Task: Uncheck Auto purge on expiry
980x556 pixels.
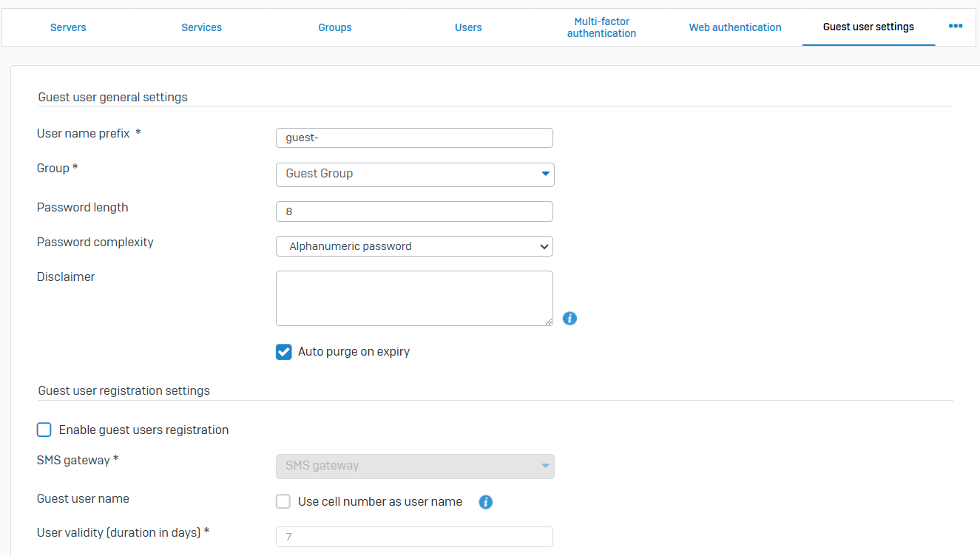Action: [284, 352]
